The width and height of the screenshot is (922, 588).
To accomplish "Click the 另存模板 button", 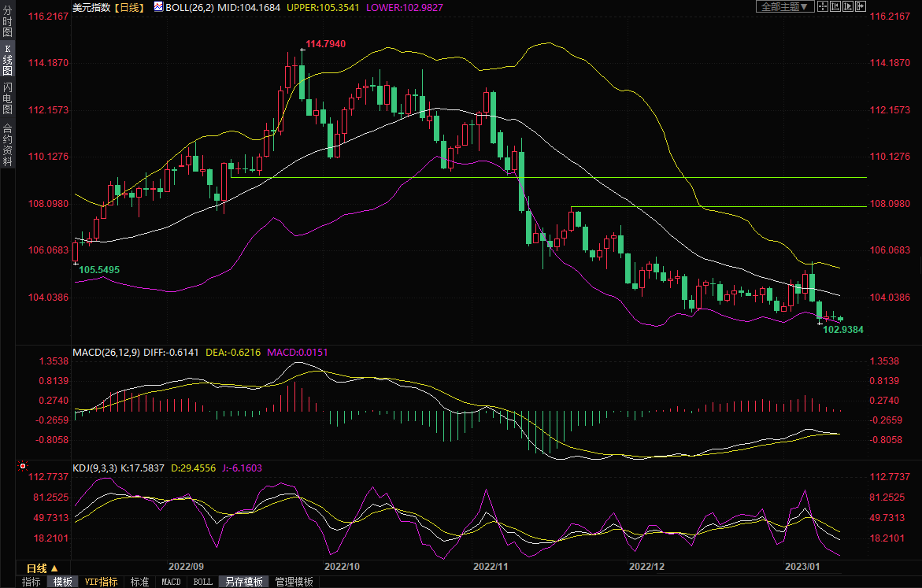I will coord(243,582).
